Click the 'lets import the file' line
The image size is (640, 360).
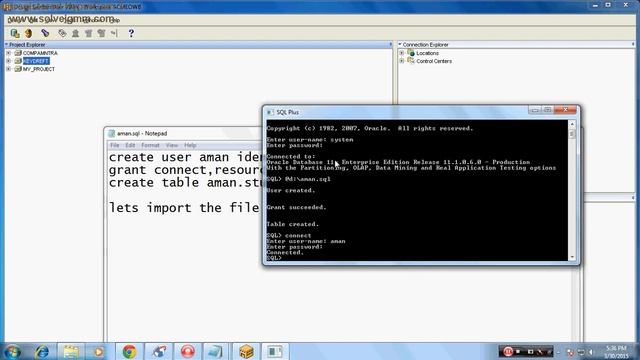(184, 208)
